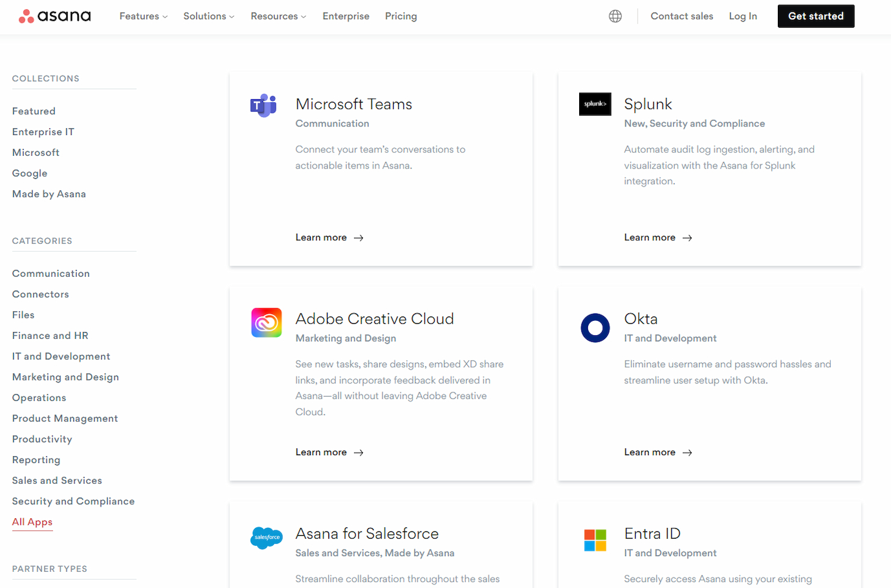Image resolution: width=891 pixels, height=588 pixels.
Task: Open the Okta card title
Action: 641,319
